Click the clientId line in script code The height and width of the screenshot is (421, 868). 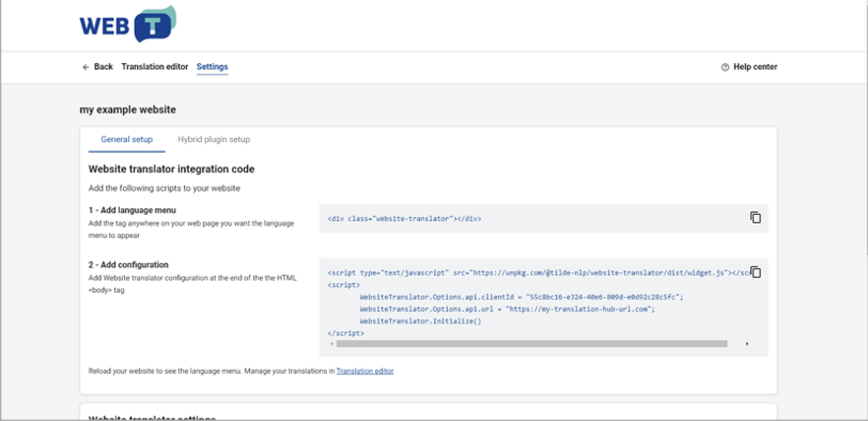click(x=521, y=297)
